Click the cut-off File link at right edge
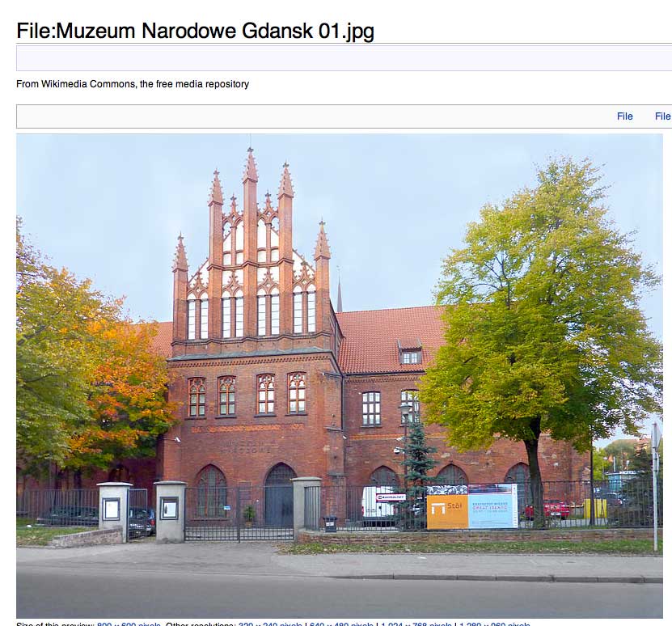 (x=662, y=116)
